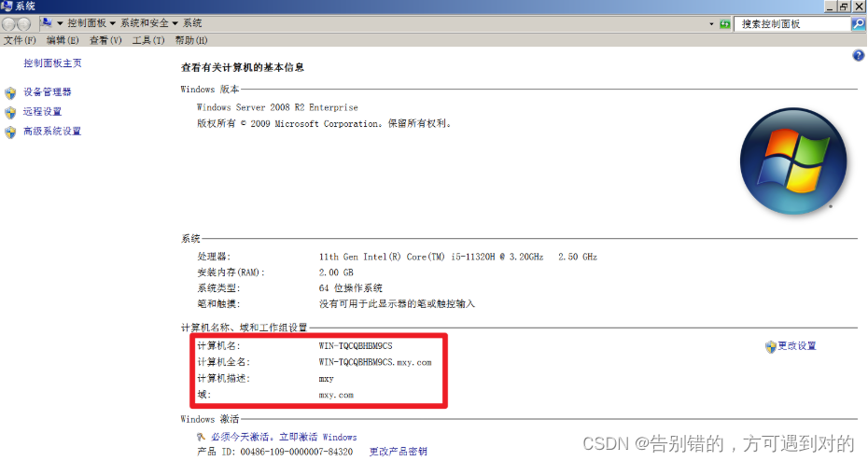Click the 搜索控制面板 search field

[792, 24]
